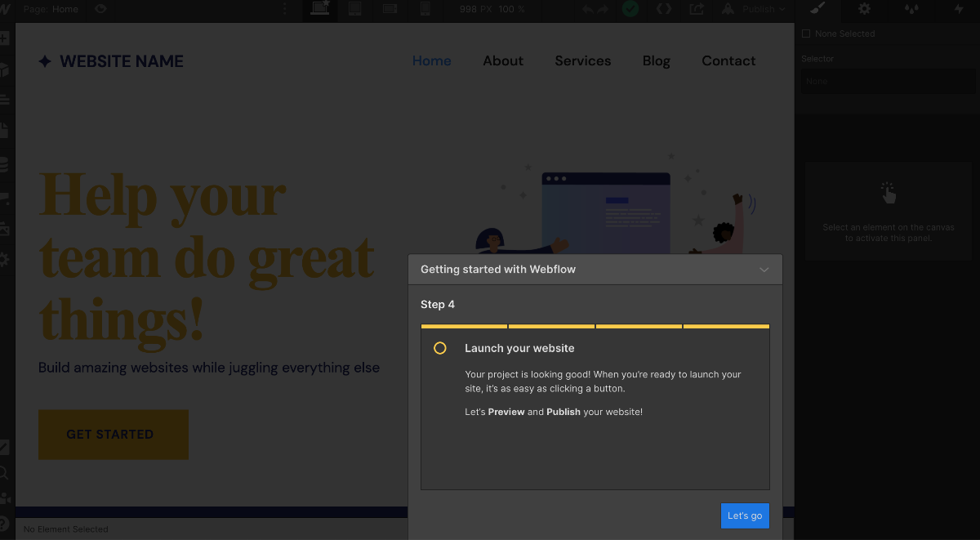Open the Assets image panel
Image resolution: width=980 pixels, height=540 pixels.
pyautogui.click(x=4, y=229)
